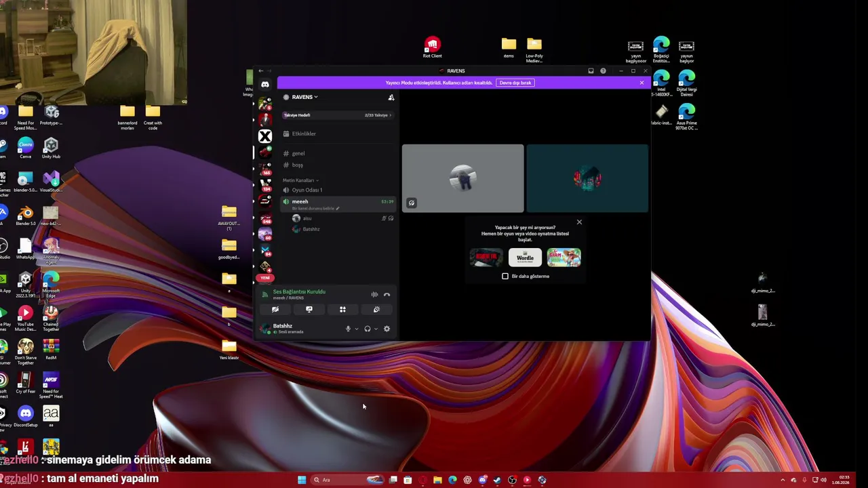Expand headphone output options arrow
The height and width of the screenshot is (488, 868).
pyautogui.click(x=376, y=329)
